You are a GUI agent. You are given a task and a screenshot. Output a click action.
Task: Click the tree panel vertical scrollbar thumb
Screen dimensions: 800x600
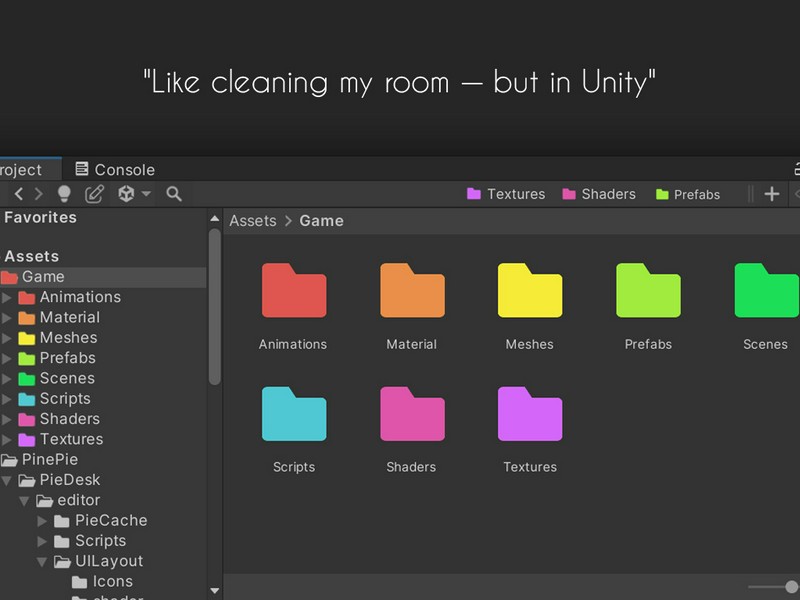[x=215, y=307]
